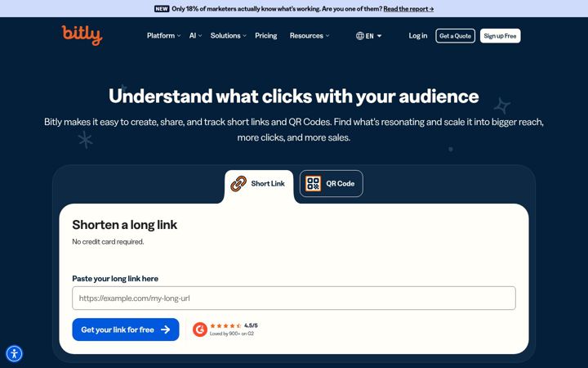Click Get your link for free button
The width and height of the screenshot is (588, 368).
coord(126,330)
